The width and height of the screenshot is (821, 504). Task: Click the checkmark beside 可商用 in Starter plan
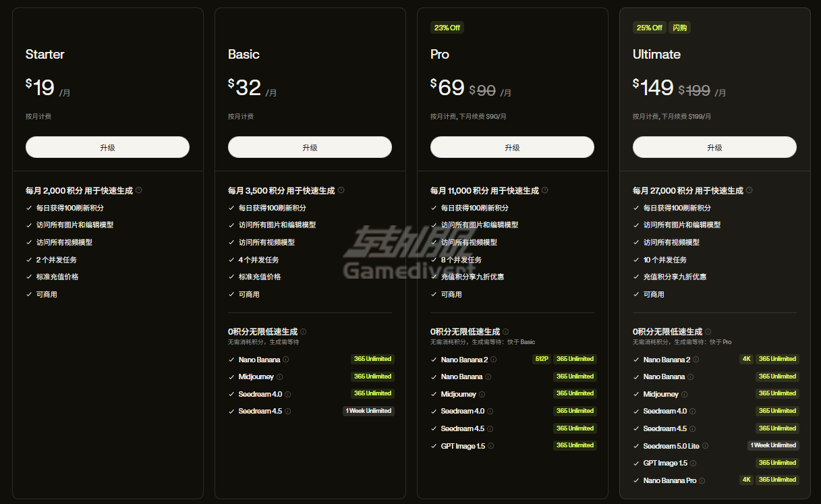[28, 293]
